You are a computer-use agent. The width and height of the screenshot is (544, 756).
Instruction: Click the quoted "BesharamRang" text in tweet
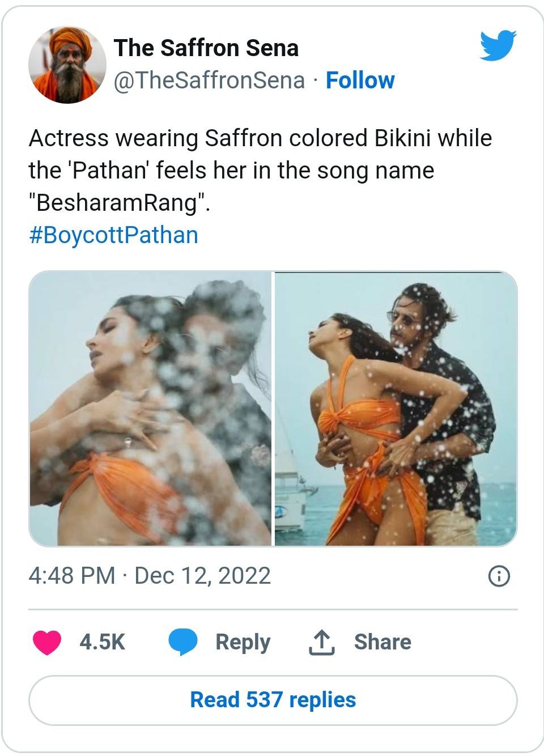[119, 202]
